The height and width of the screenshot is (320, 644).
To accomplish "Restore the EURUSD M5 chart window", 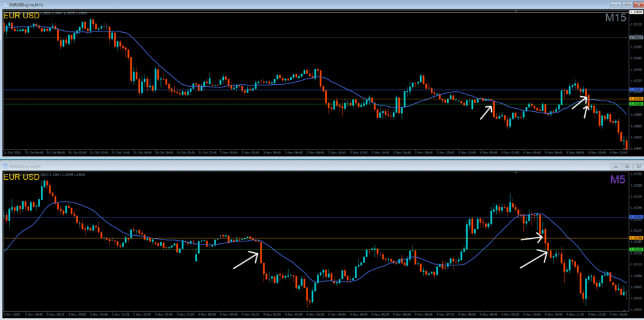I will coord(627,166).
